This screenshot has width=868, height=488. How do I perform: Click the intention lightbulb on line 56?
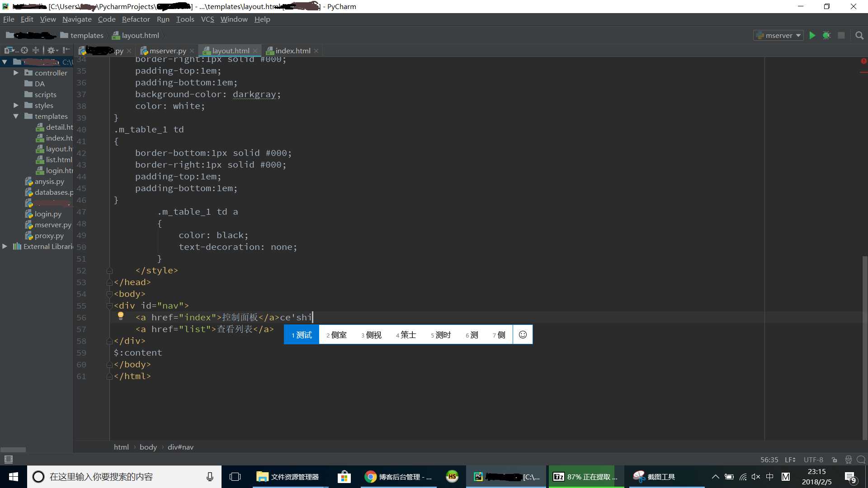[x=121, y=316]
